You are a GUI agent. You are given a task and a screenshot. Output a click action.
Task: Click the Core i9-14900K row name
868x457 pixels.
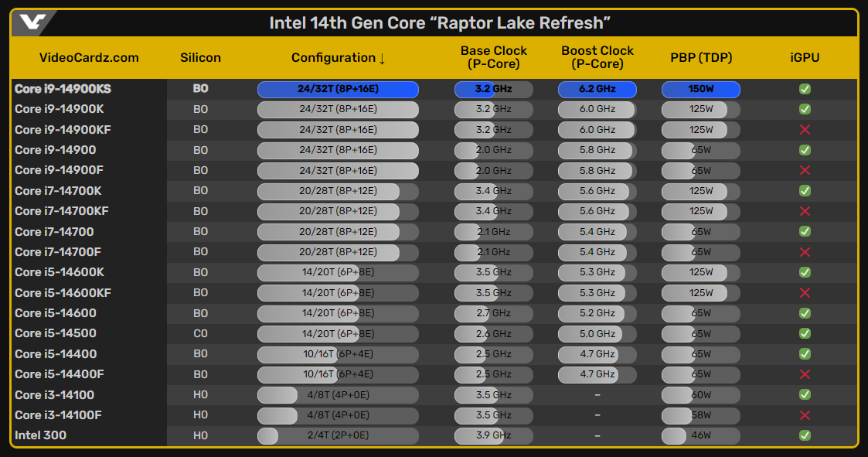coord(60,109)
